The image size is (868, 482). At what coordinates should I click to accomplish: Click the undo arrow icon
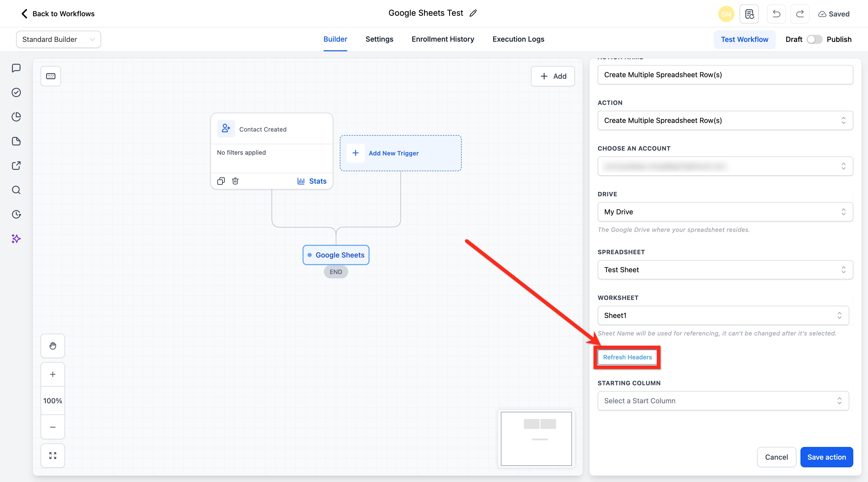click(x=776, y=14)
